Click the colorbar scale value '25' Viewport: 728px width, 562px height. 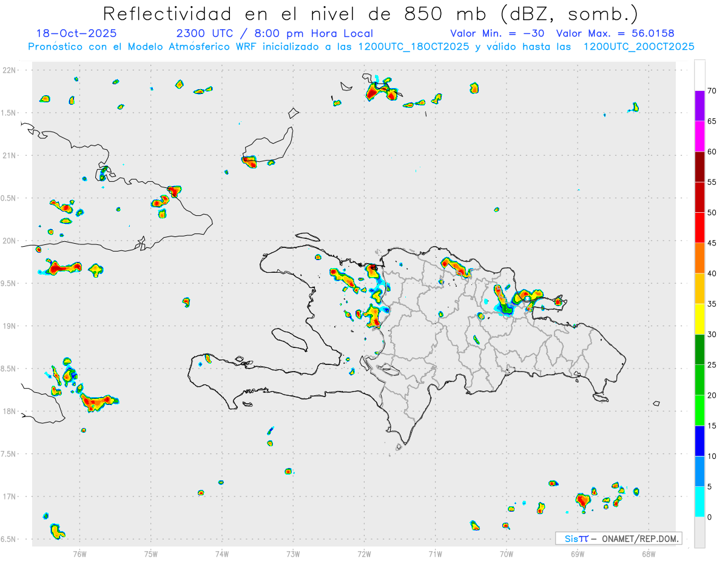(x=712, y=365)
